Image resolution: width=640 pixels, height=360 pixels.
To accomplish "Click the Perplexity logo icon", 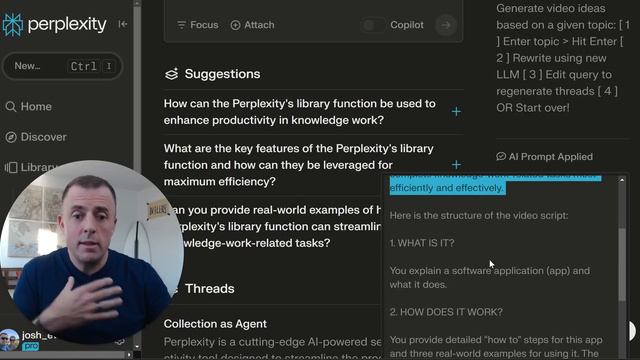I will pos(12,24).
